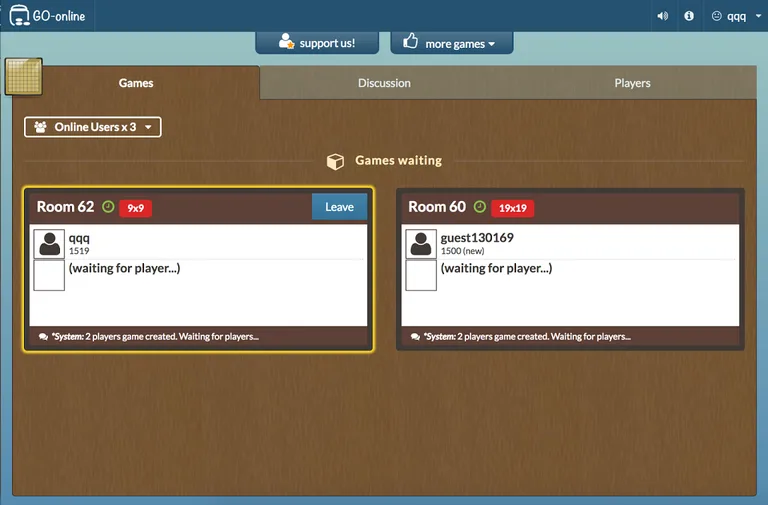The height and width of the screenshot is (505, 768).
Task: Leave Room 62
Action: coord(339,207)
